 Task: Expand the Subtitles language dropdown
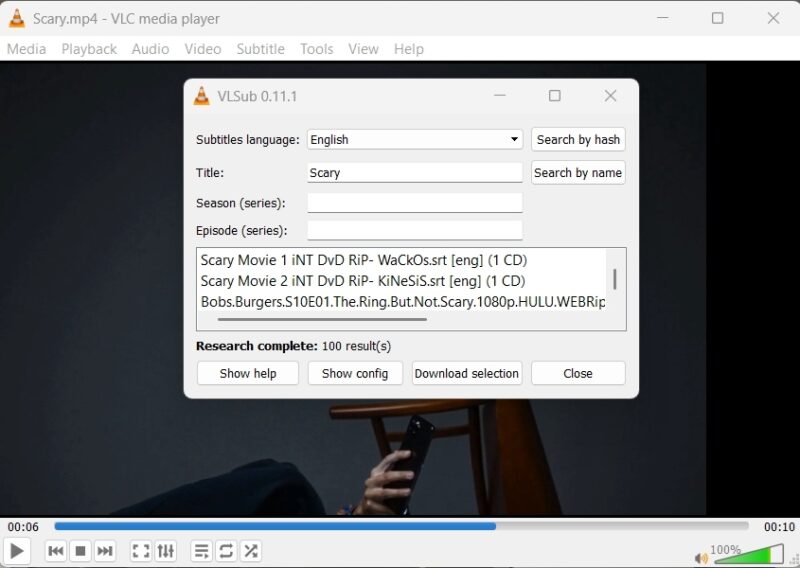(415, 139)
